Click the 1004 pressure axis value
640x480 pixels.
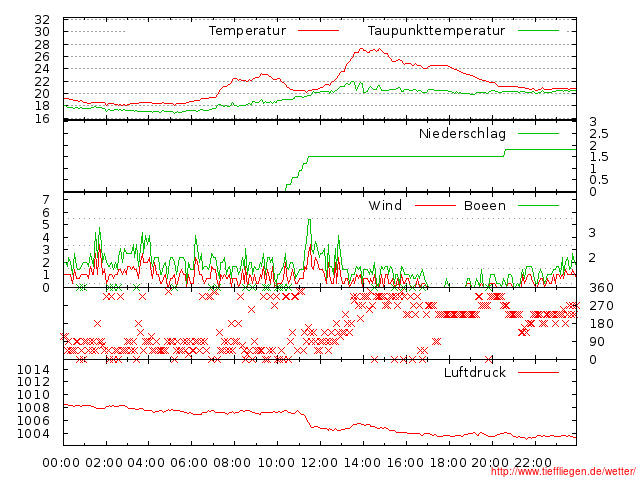[x=33, y=433]
